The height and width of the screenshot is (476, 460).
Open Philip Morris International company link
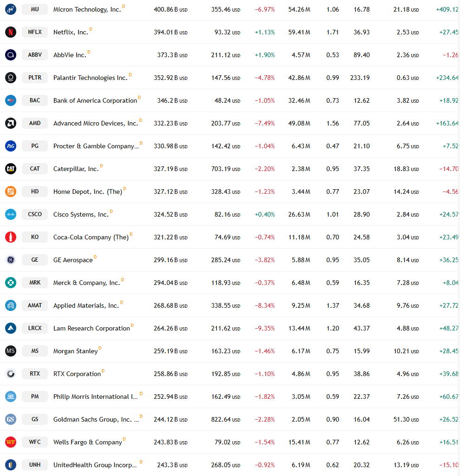pyautogui.click(x=96, y=397)
